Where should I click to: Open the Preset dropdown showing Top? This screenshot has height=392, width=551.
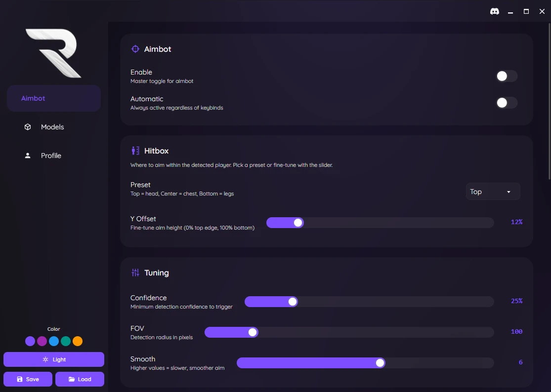pos(493,192)
